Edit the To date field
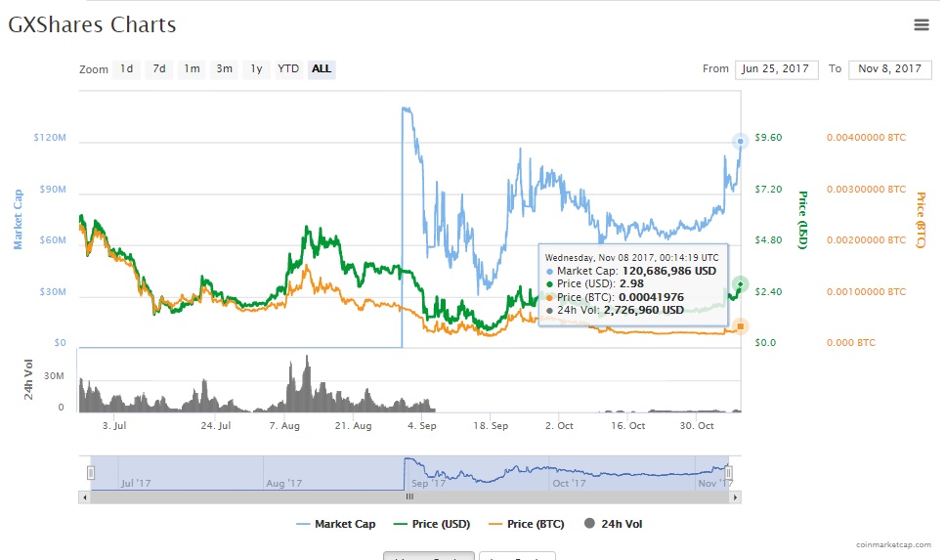This screenshot has height=560, width=945. click(889, 69)
